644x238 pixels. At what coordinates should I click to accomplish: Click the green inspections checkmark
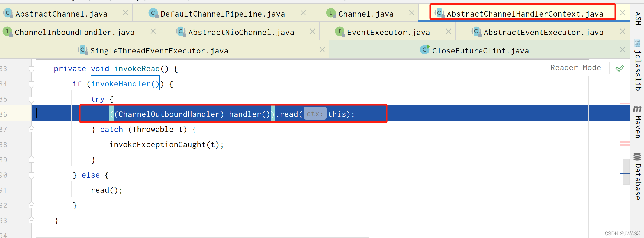(x=620, y=68)
